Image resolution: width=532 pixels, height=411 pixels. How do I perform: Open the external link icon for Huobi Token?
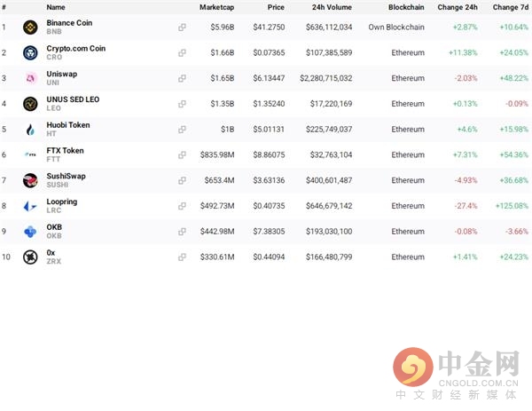coord(182,130)
